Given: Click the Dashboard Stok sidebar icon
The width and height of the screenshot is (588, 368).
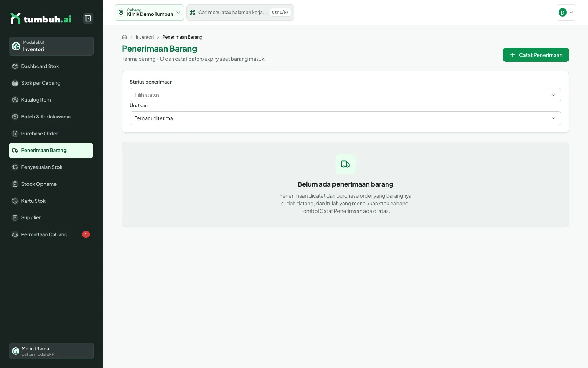Looking at the screenshot, I should (15, 66).
